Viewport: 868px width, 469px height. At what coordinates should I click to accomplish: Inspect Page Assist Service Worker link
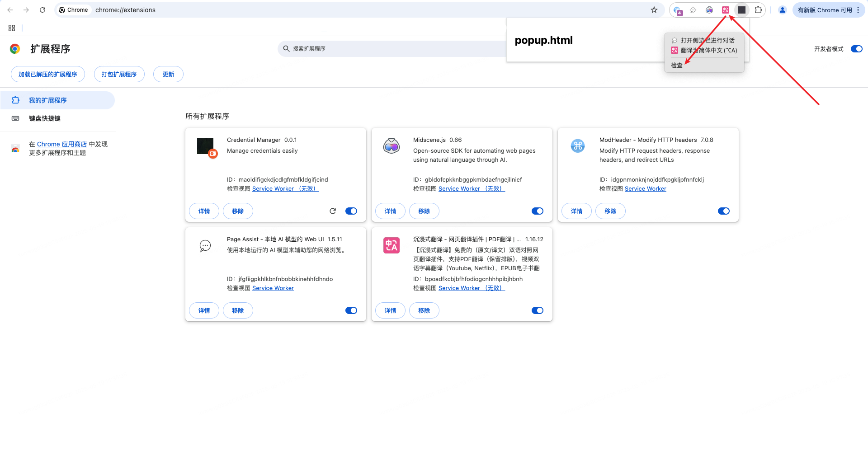273,288
